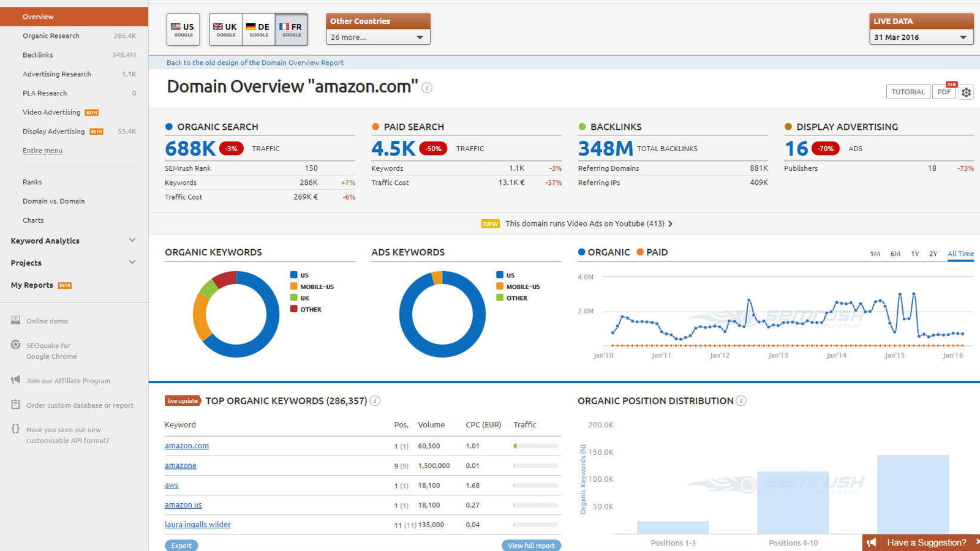The image size is (980, 551).
Task: Click the red OTHER swatch in Organic Keywords legend
Action: coord(294,309)
